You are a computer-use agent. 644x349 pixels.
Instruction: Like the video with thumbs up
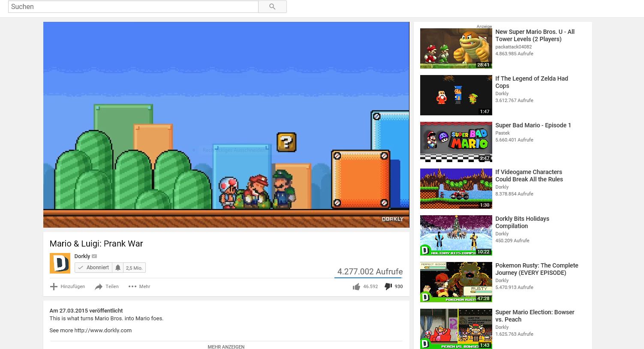356,286
